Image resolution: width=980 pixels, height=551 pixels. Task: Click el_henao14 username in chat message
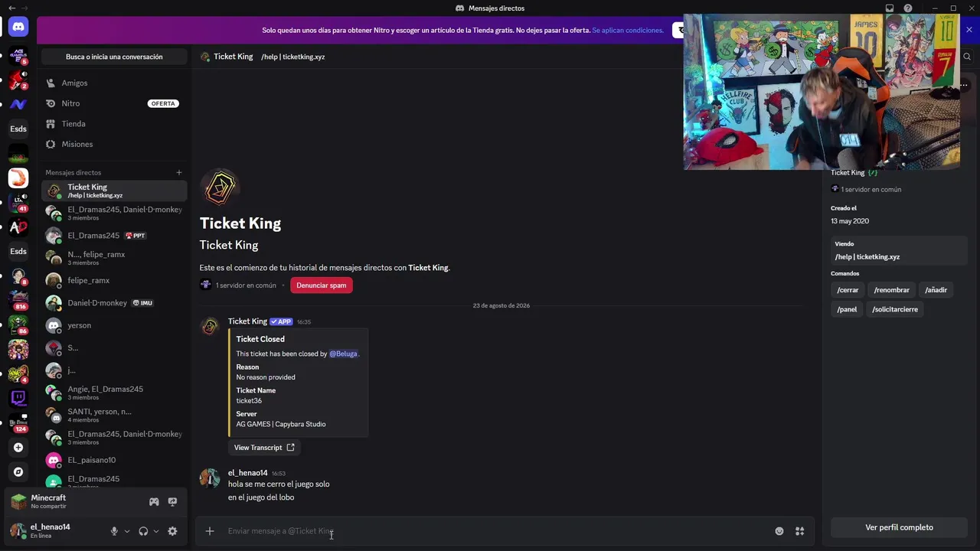pos(248,473)
